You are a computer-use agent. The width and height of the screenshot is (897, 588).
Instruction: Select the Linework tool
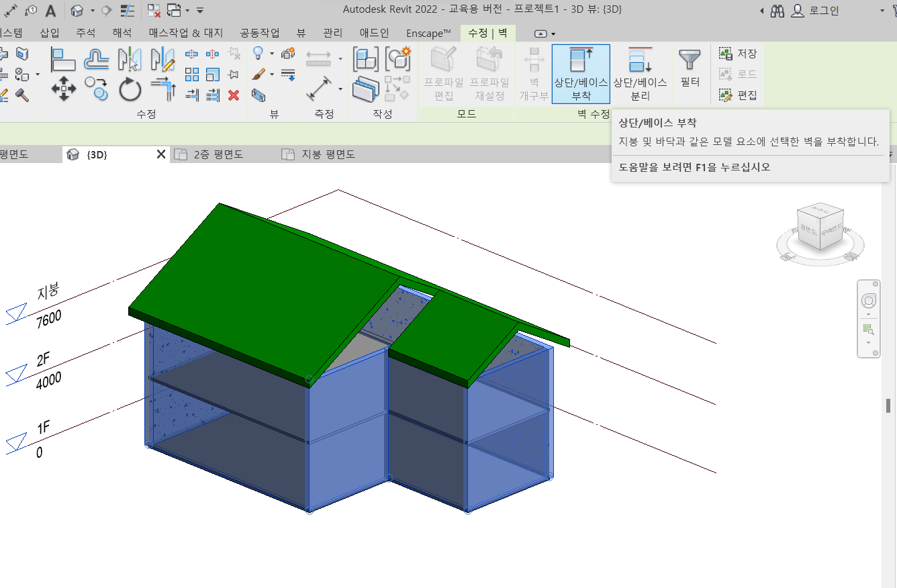click(288, 75)
